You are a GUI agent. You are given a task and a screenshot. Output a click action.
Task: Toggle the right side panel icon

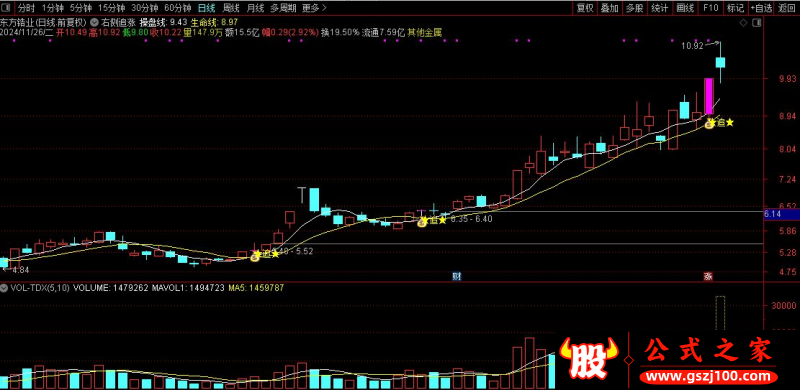[x=758, y=23]
